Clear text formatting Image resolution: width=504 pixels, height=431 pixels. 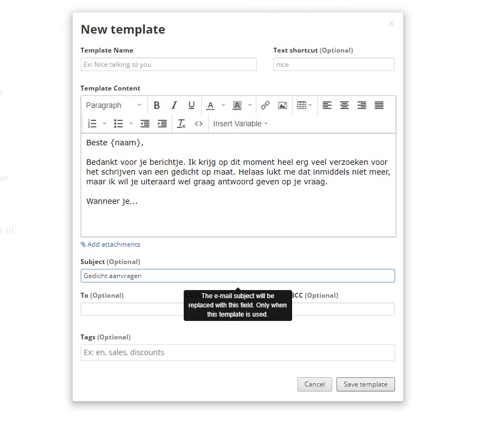181,124
